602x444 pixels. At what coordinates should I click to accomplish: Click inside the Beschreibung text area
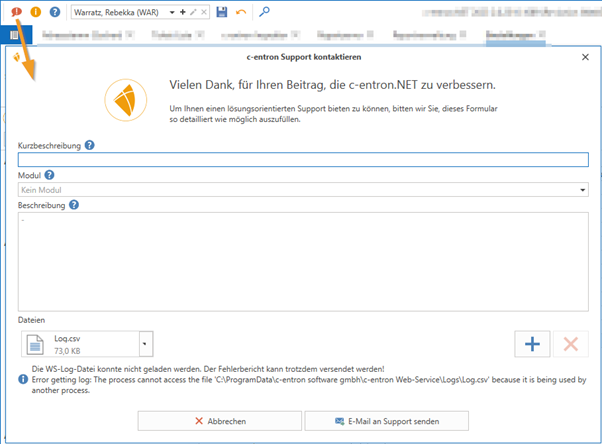tap(303, 260)
